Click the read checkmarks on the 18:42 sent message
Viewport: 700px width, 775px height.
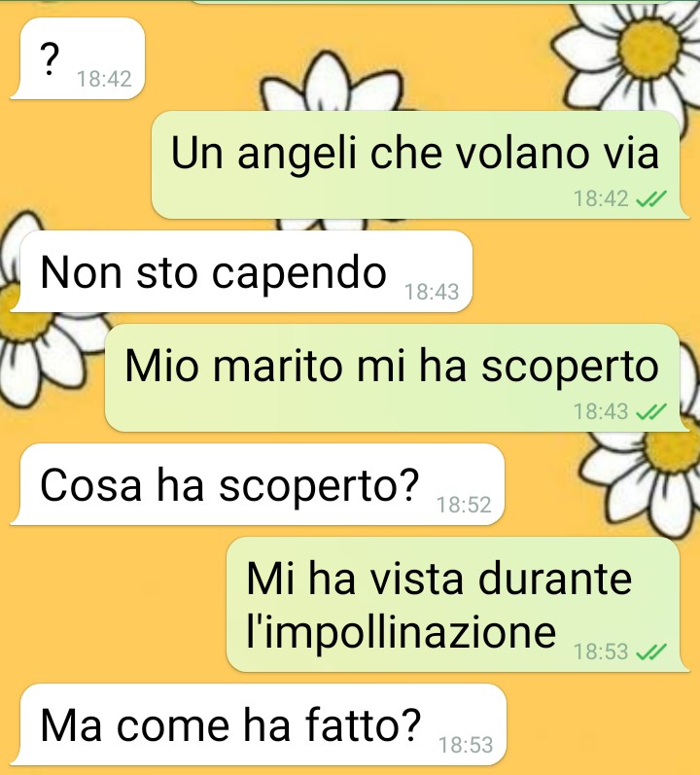coord(651,198)
